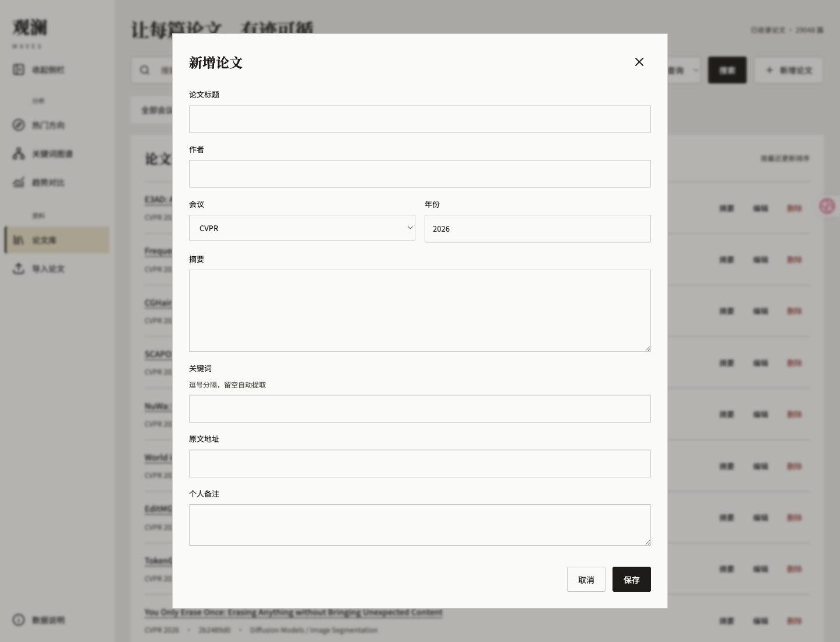Click the 热门方向 label in the sidebar
This screenshot has width=840, height=642.
coord(48,125)
